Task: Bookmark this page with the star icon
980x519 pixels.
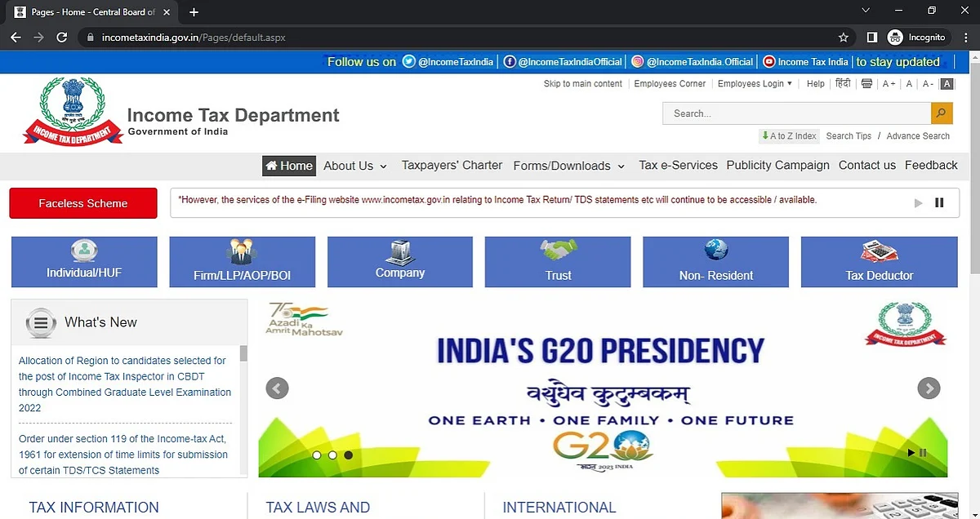Action: point(844,38)
